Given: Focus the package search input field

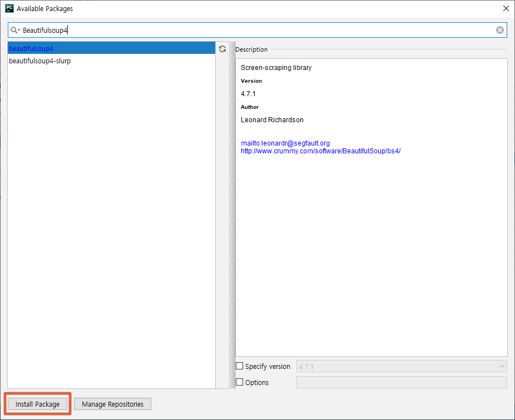Looking at the screenshot, I should pyautogui.click(x=257, y=30).
